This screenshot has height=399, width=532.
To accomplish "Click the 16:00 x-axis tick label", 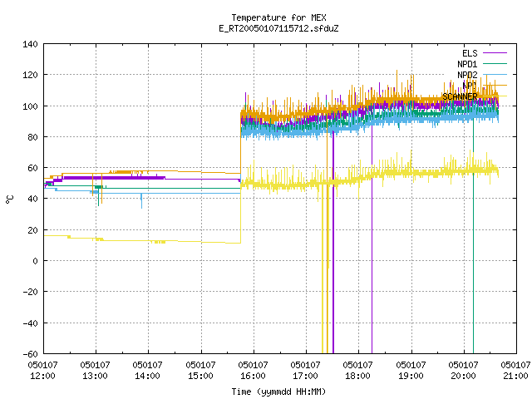I will coord(253,376).
